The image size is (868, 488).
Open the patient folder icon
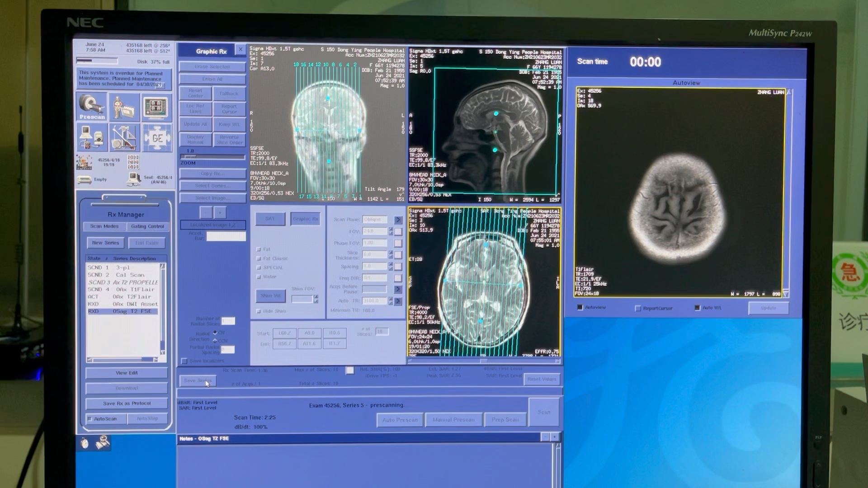(124, 107)
